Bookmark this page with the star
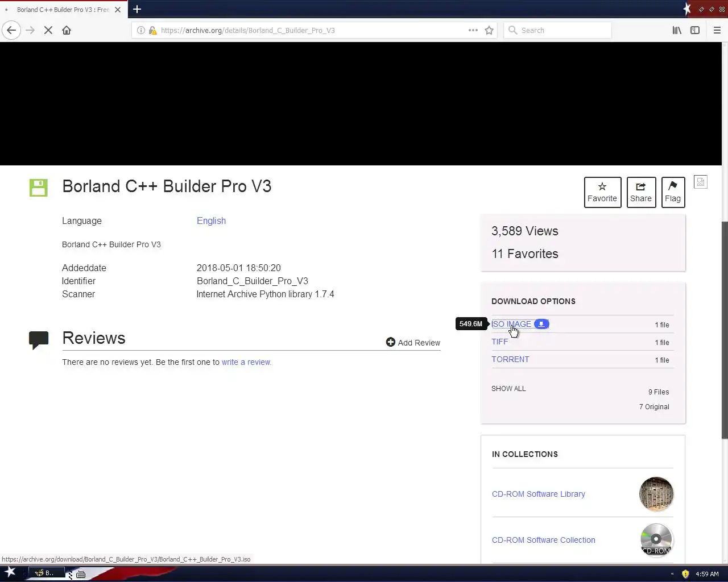Viewport: 728px width, 582px height. click(489, 30)
